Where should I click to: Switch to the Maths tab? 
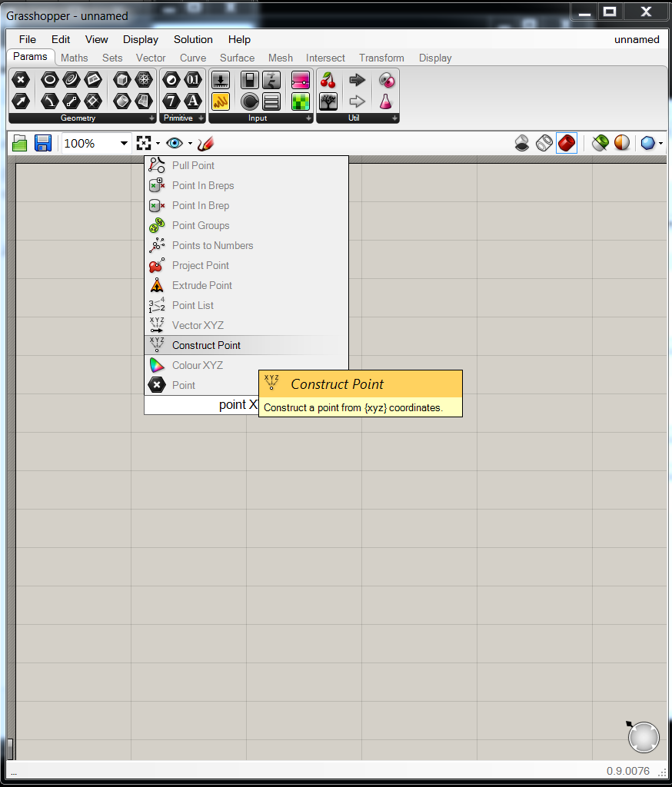pos(75,58)
